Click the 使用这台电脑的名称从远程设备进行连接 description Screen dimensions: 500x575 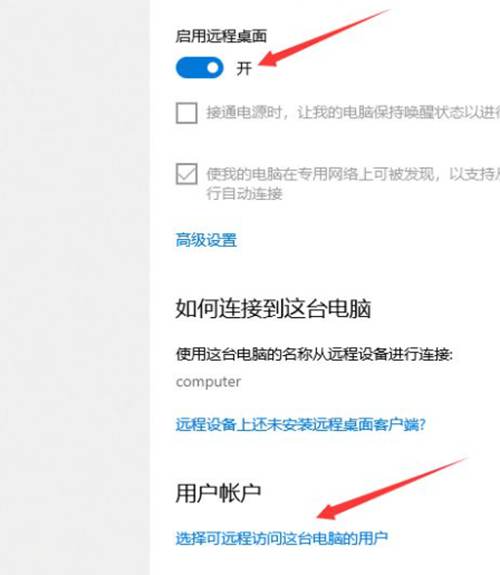click(314, 354)
